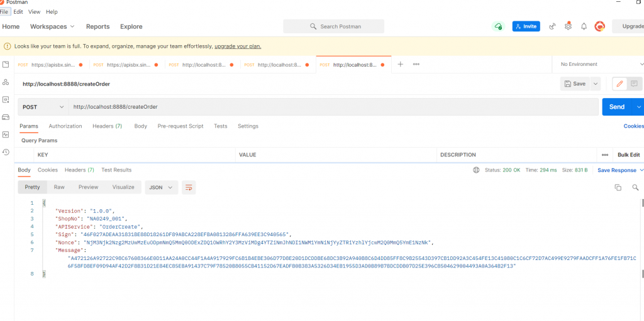Screen dimensions: 644x321
Task: Open the Save button dropdown arrow
Action: pos(596,84)
